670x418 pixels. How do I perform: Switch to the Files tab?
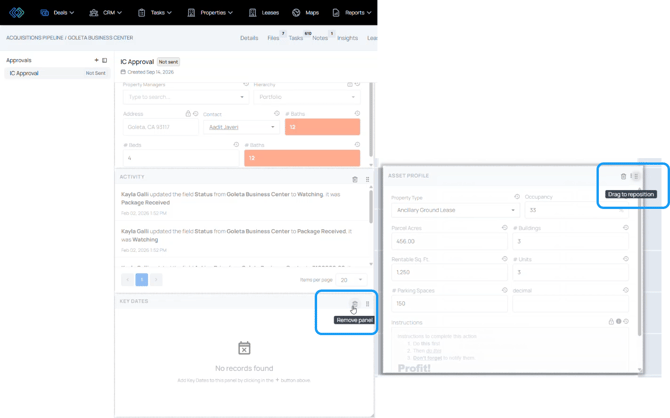pyautogui.click(x=273, y=38)
